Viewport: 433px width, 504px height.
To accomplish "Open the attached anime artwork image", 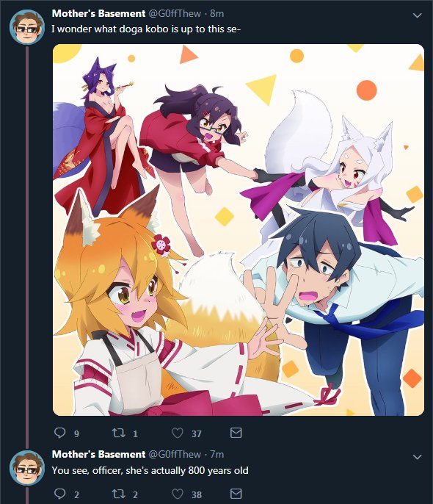I will point(239,230).
